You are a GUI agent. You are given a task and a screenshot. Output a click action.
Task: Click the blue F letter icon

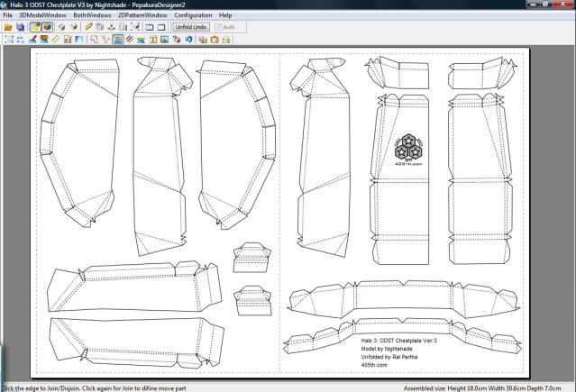click(79, 40)
